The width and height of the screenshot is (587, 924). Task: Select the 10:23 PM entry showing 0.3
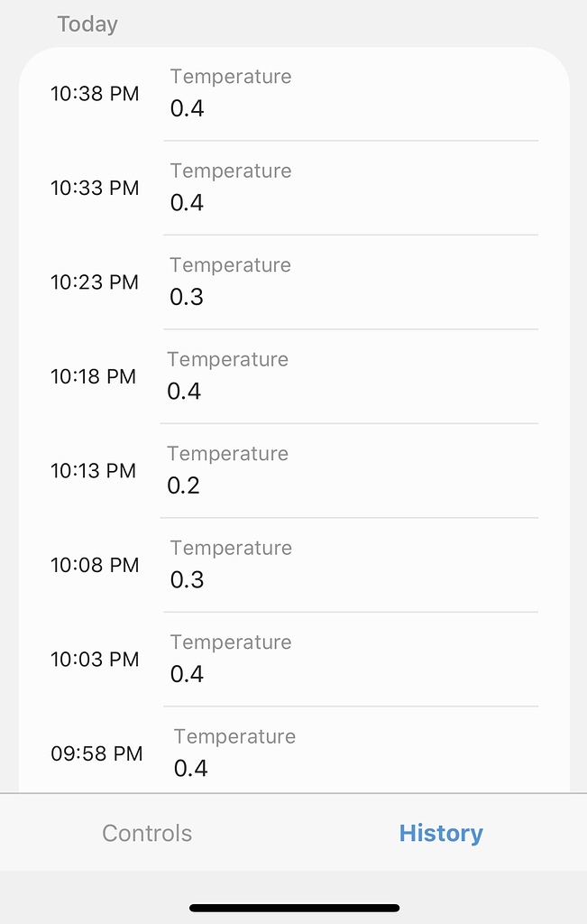pyautogui.click(x=293, y=282)
